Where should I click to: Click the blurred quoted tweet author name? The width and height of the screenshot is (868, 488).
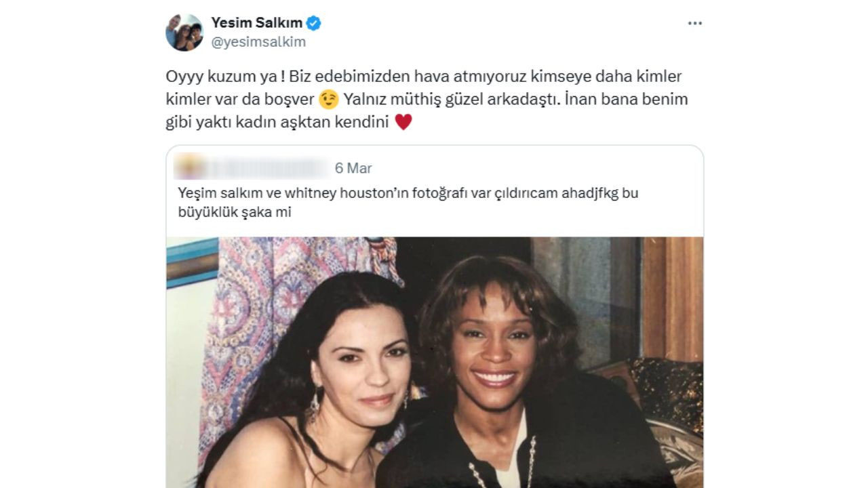coord(263,167)
